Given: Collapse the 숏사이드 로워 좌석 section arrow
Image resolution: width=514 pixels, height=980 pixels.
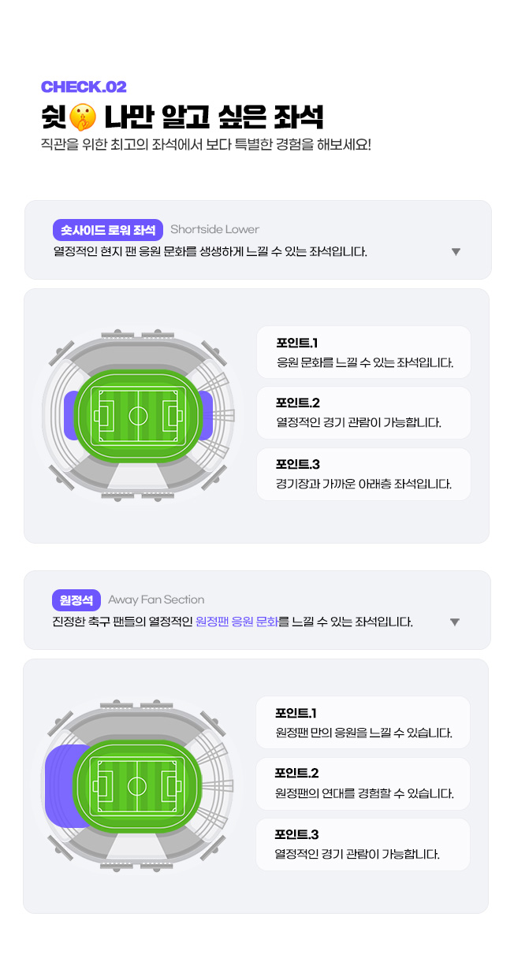Looking at the screenshot, I should point(456,252).
